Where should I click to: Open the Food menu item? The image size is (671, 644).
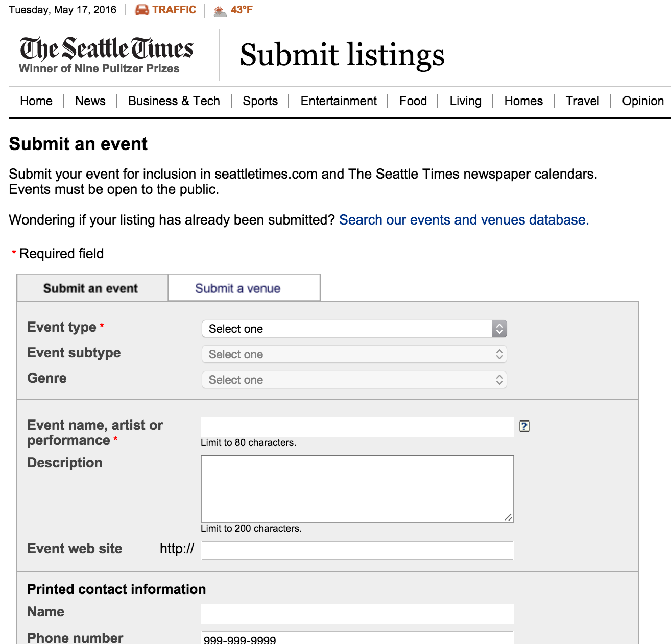pos(413,101)
